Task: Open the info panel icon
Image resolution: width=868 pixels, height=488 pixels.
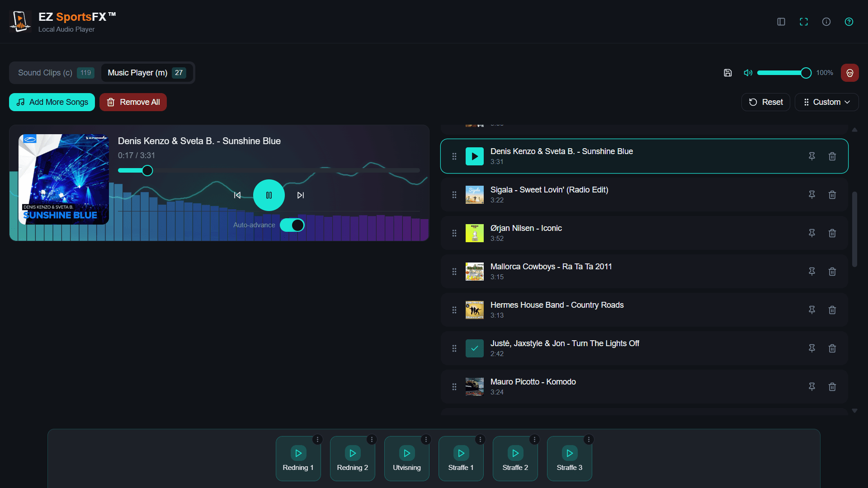Action: pyautogui.click(x=826, y=21)
